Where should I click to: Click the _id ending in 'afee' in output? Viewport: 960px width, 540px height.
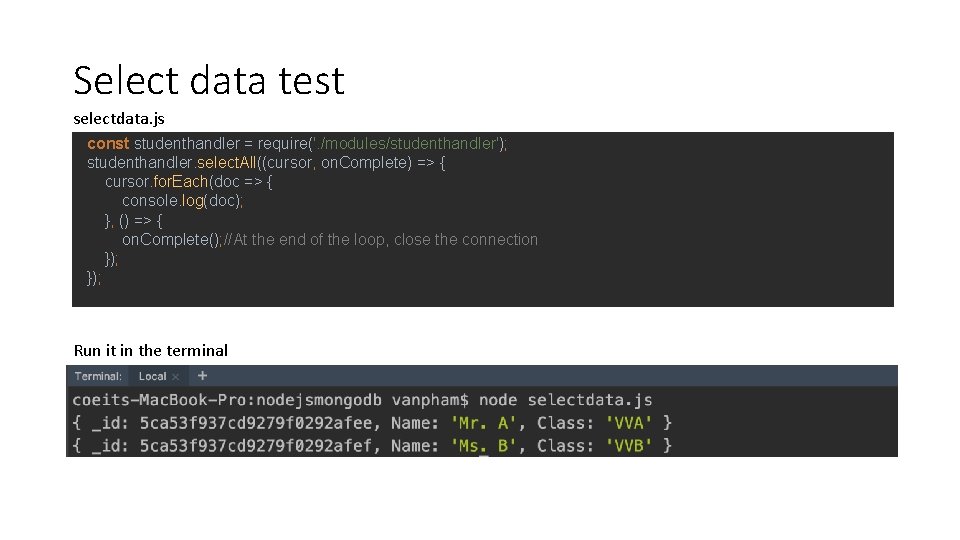click(x=256, y=423)
